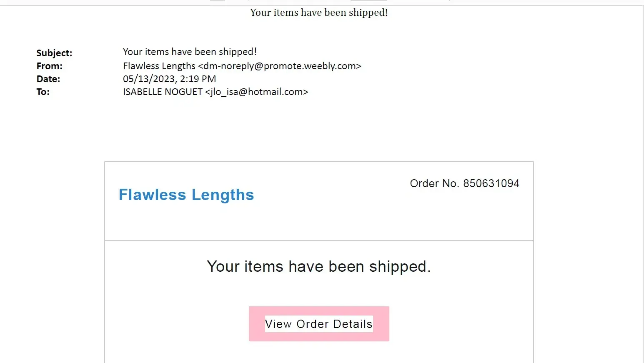Click the centered page title at top
This screenshot has height=363, width=644.
point(319,13)
